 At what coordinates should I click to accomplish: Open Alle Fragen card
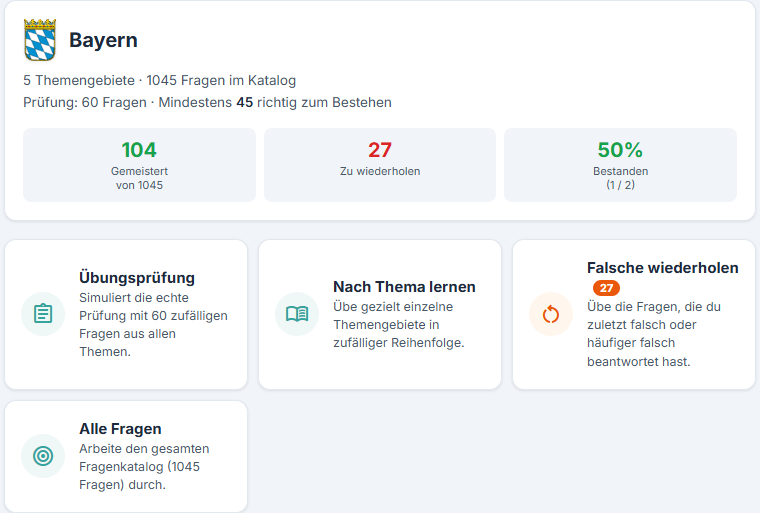[126, 456]
